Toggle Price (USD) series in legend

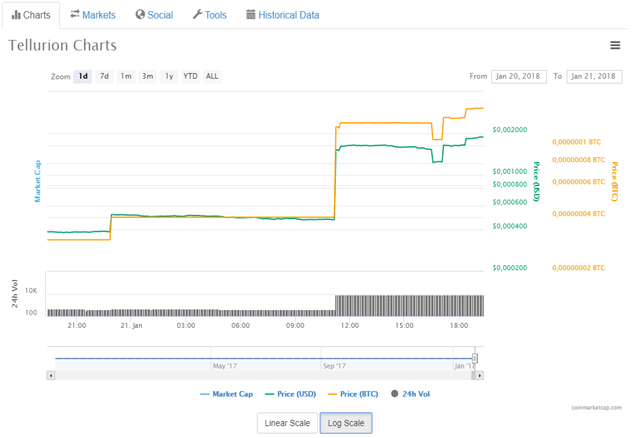(290, 394)
